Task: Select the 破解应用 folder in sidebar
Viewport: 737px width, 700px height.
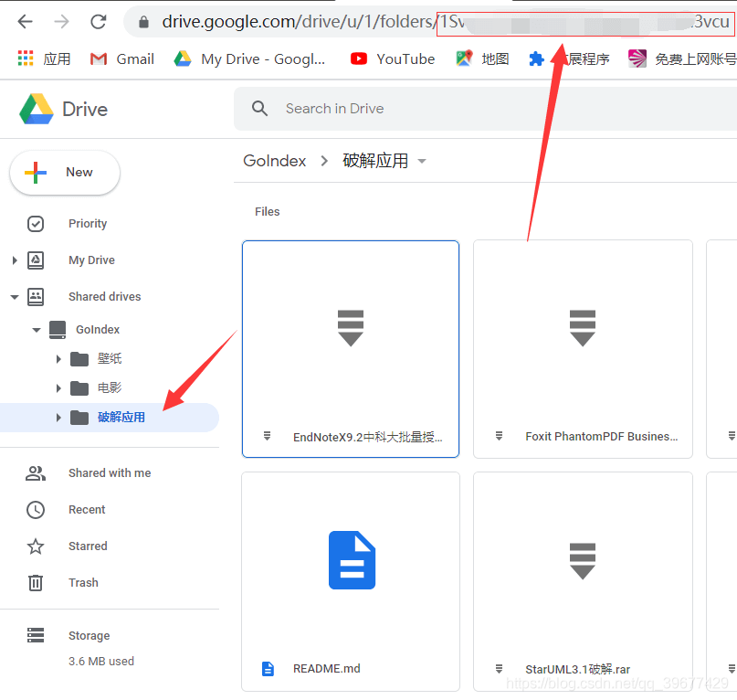Action: [x=121, y=418]
